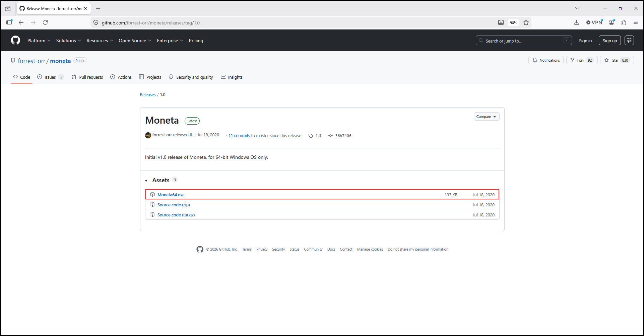Switch to Security and quality tab
The image size is (644, 336).
click(191, 77)
